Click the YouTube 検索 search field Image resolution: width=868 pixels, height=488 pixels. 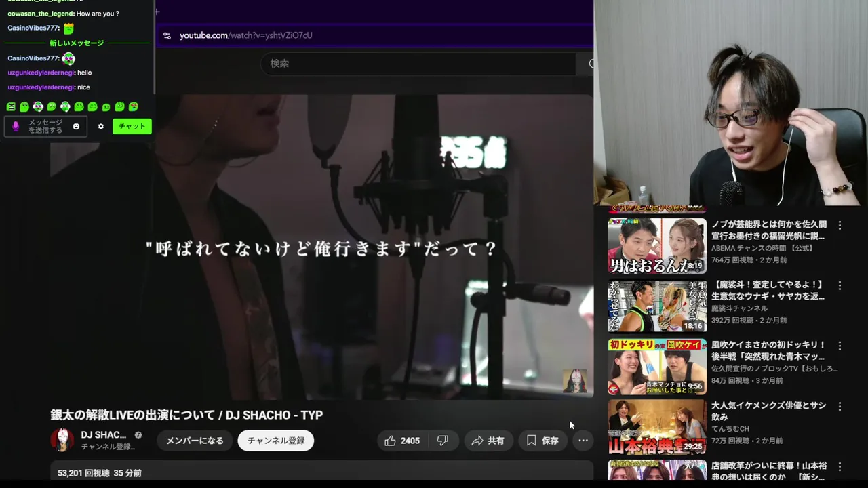(x=418, y=64)
